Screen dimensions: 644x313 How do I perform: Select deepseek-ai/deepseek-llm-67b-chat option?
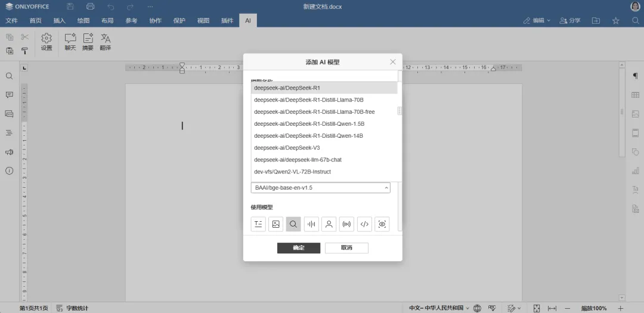pyautogui.click(x=324, y=159)
